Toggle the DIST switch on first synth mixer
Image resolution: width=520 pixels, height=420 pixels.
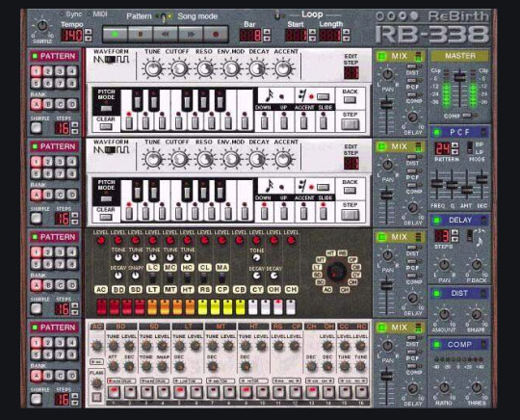pyautogui.click(x=412, y=66)
